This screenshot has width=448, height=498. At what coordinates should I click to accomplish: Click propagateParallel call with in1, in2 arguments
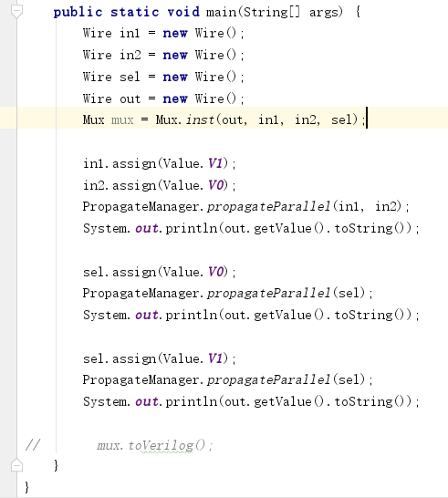[x=269, y=207]
